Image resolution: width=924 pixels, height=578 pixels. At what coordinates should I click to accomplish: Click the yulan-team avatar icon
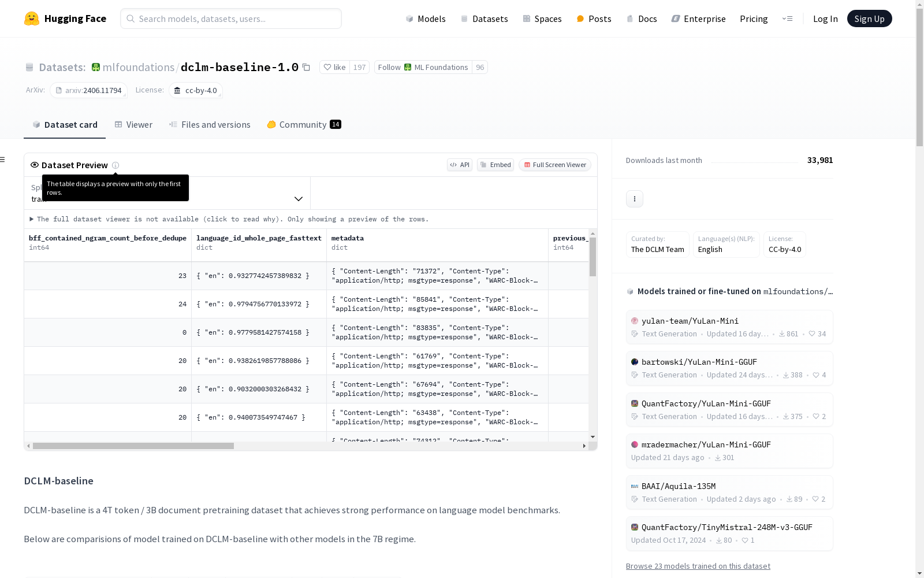click(x=635, y=321)
